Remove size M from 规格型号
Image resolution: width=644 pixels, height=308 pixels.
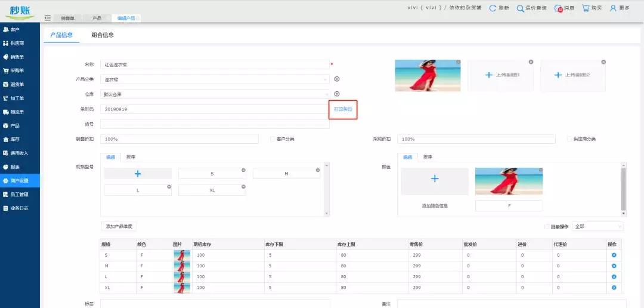point(317,170)
